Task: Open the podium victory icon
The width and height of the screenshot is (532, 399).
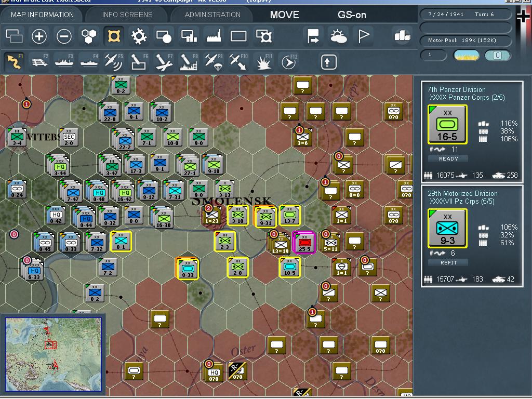Action: [403, 35]
